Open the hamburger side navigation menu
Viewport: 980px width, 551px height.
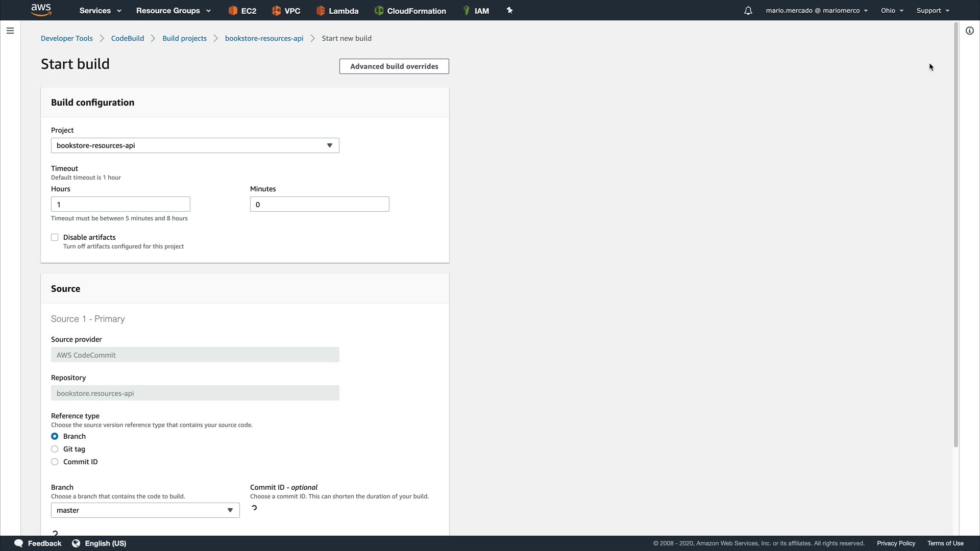pos(10,31)
